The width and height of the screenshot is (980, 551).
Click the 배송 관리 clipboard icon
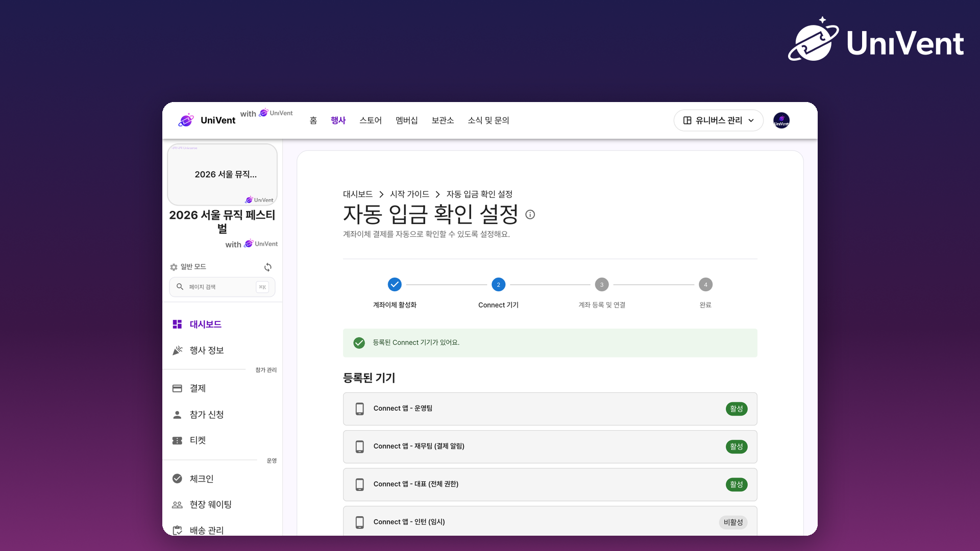pos(177,530)
